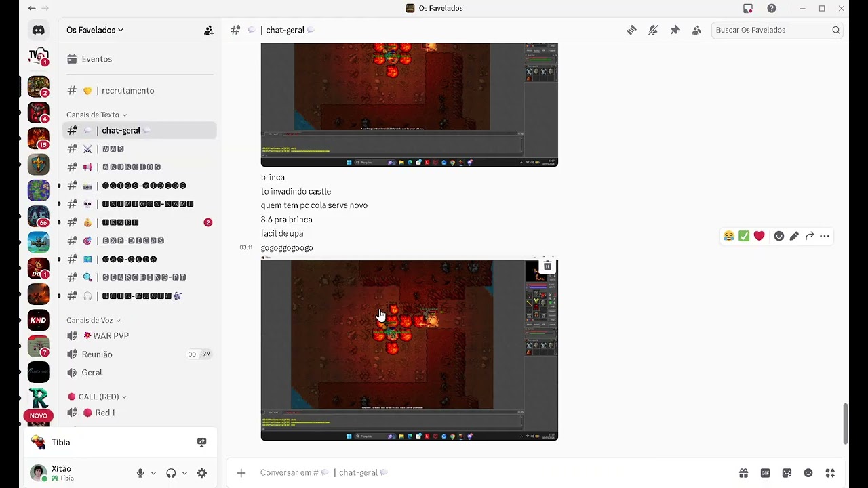Screen dimensions: 868x488
Task: Edit the message with pencil icon
Action: (794, 236)
